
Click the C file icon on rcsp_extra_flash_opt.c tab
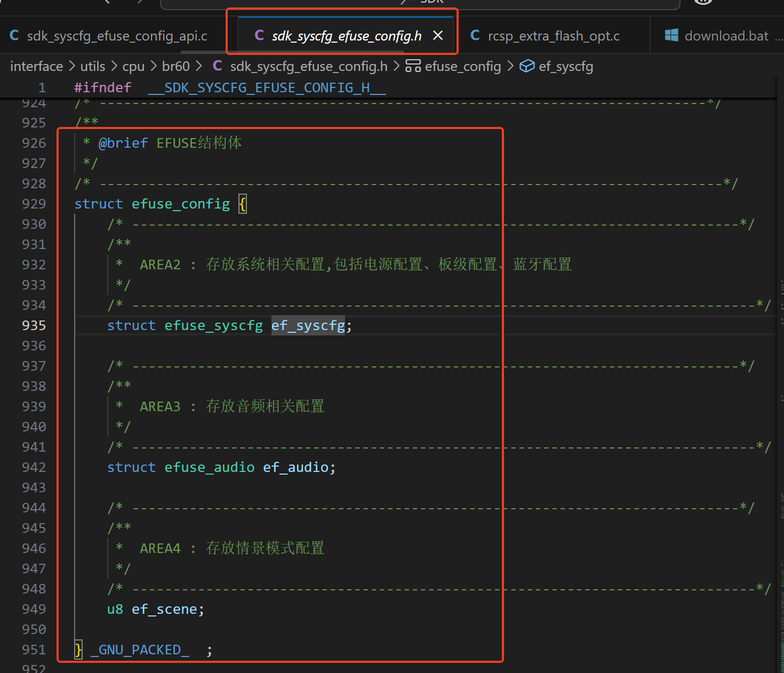tap(475, 35)
